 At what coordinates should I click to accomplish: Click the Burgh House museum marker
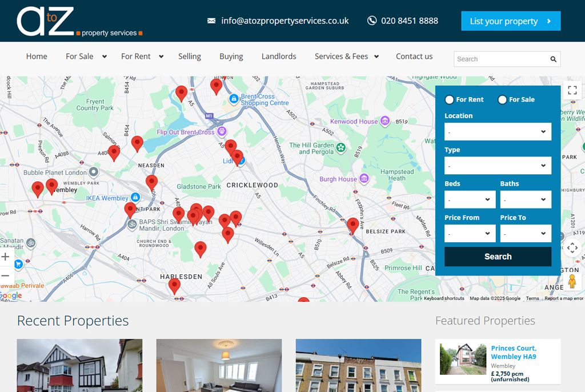coord(364,178)
